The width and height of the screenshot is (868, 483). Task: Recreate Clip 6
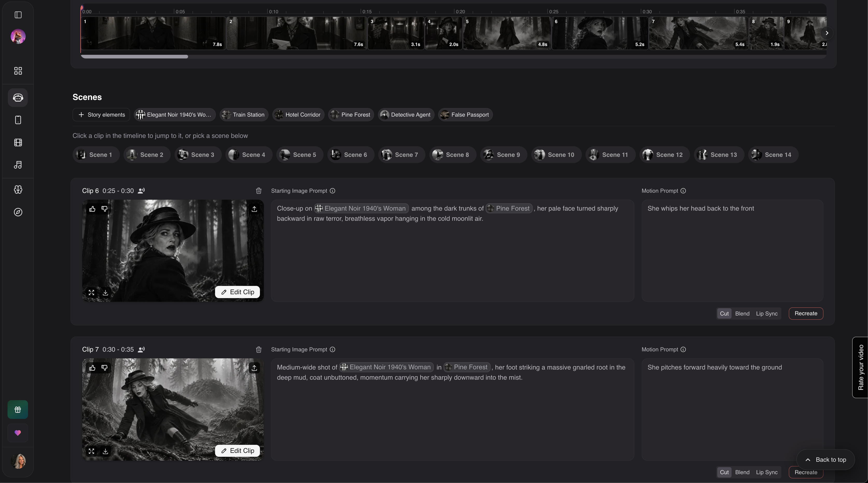click(806, 314)
